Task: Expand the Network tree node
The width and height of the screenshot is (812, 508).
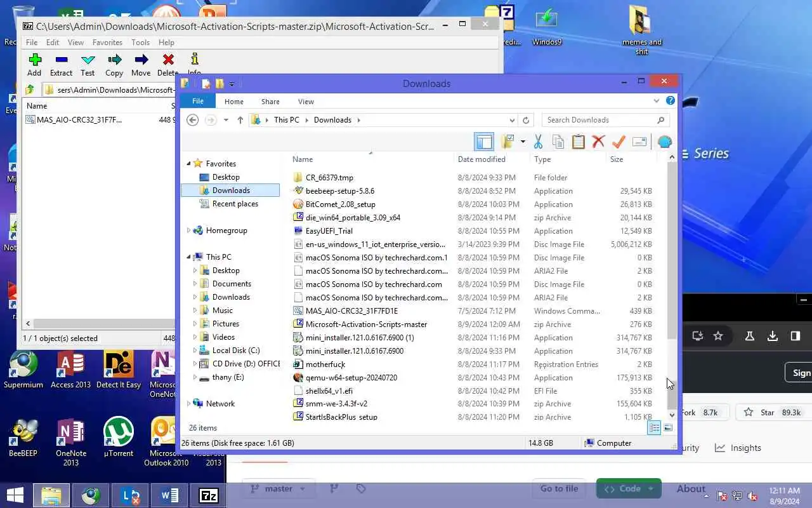Action: pos(188,404)
